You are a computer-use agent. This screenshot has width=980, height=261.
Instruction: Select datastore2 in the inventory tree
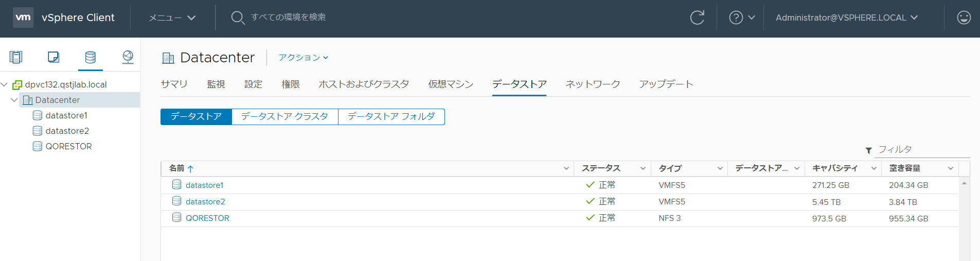tap(67, 131)
